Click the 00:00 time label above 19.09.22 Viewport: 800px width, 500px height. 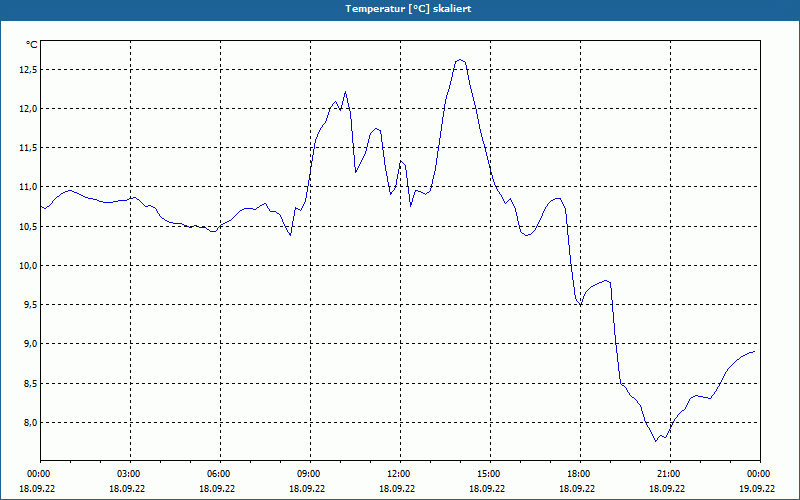click(760, 474)
